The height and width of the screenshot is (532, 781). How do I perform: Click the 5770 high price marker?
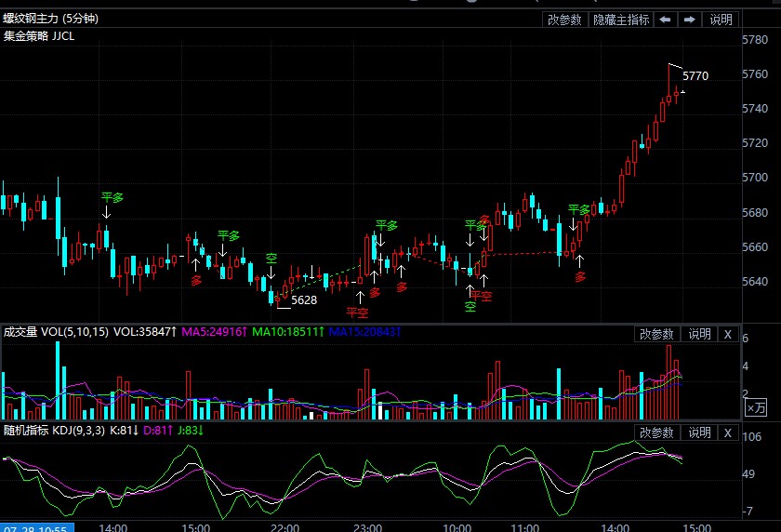(x=695, y=75)
